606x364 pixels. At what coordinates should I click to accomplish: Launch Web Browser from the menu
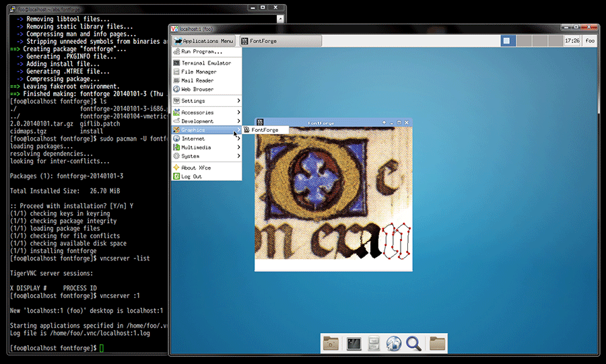tap(207, 89)
